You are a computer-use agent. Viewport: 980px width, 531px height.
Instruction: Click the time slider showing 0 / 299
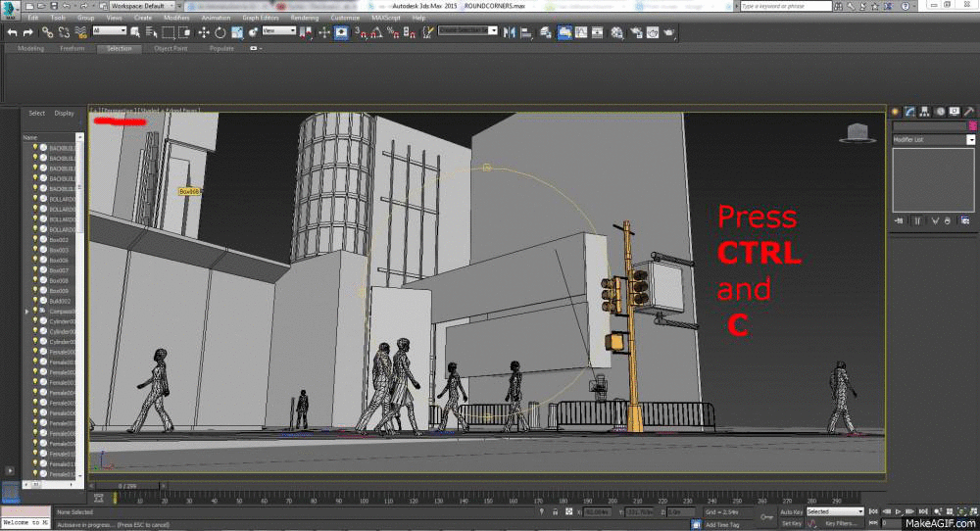(128, 485)
